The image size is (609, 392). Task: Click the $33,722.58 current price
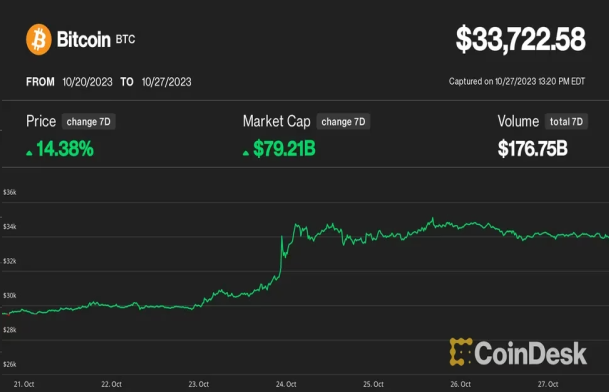pyautogui.click(x=520, y=39)
